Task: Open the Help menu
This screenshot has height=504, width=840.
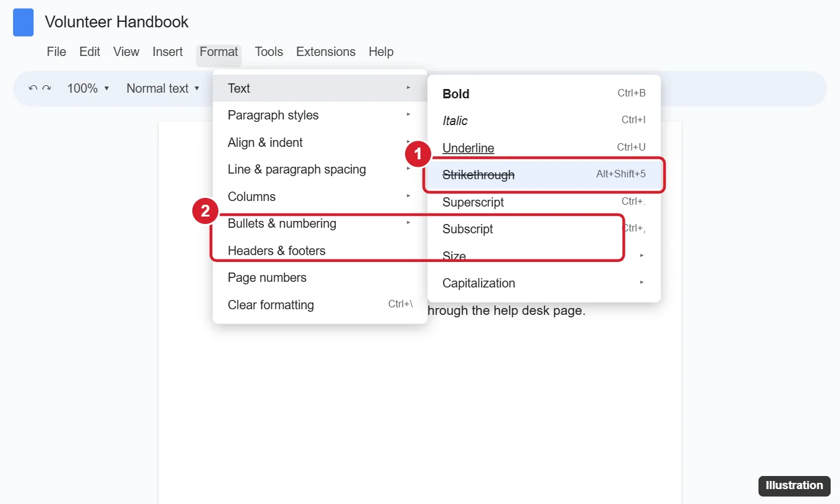Action: click(x=381, y=52)
